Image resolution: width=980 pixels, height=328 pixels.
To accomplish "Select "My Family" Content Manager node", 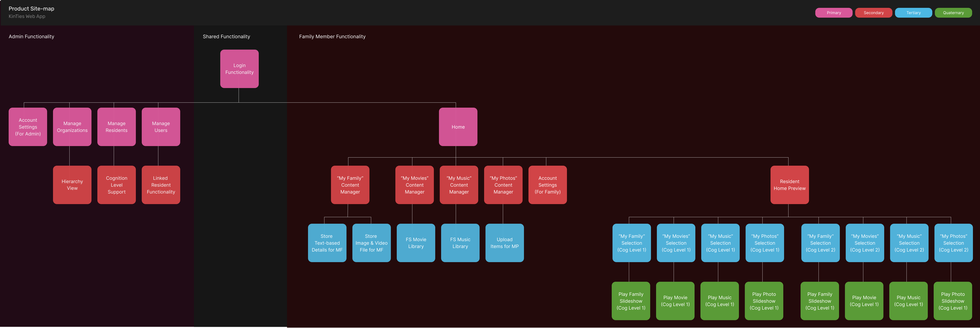I will pyautogui.click(x=350, y=185).
